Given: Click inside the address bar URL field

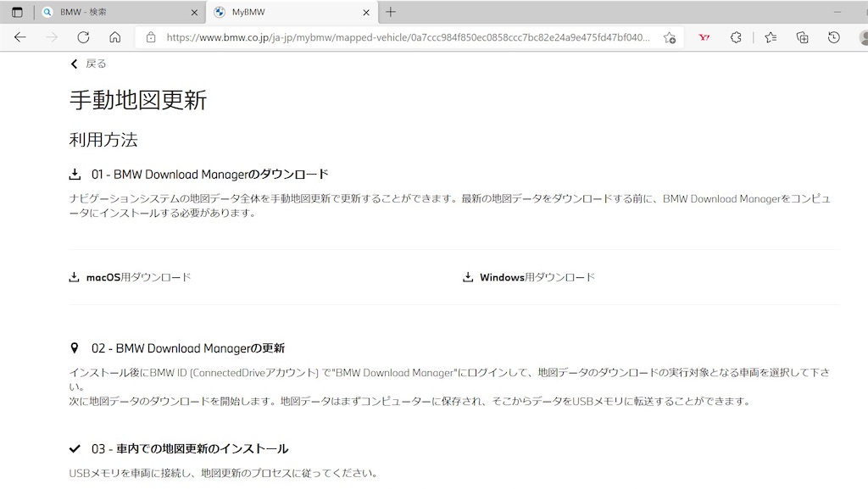Looking at the screenshot, I should (x=381, y=37).
